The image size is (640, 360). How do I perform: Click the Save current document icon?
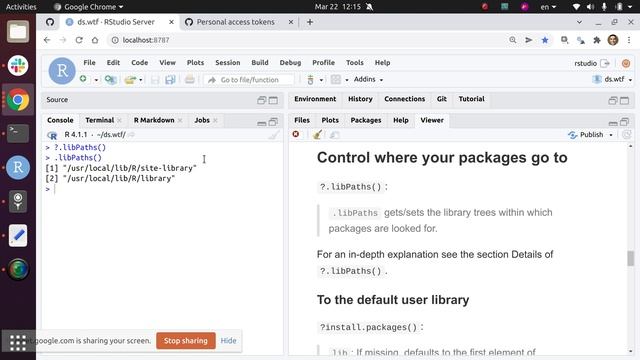pyautogui.click(x=155, y=80)
